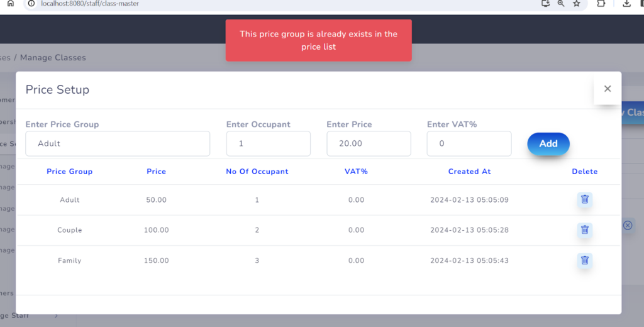Click the browser home icon
Viewport: 644px width, 327px height.
click(11, 4)
